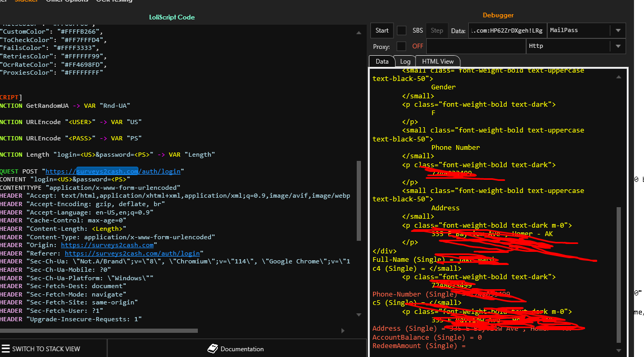Click the Sec-Ch-Ua-Platform header line
Viewport: 644px width, 357px height.
pos(77,278)
